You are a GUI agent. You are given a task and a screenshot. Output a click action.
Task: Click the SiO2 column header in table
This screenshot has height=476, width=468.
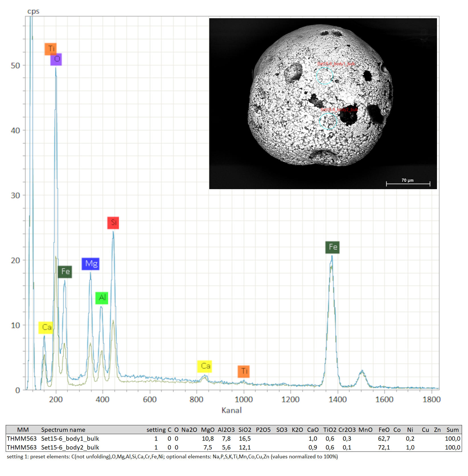pos(245,430)
